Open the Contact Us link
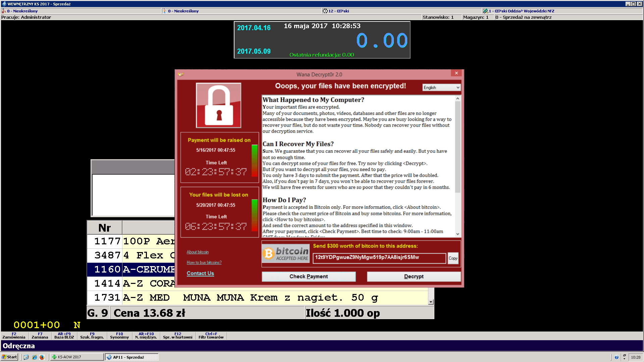The height and width of the screenshot is (362, 644). 200,274
